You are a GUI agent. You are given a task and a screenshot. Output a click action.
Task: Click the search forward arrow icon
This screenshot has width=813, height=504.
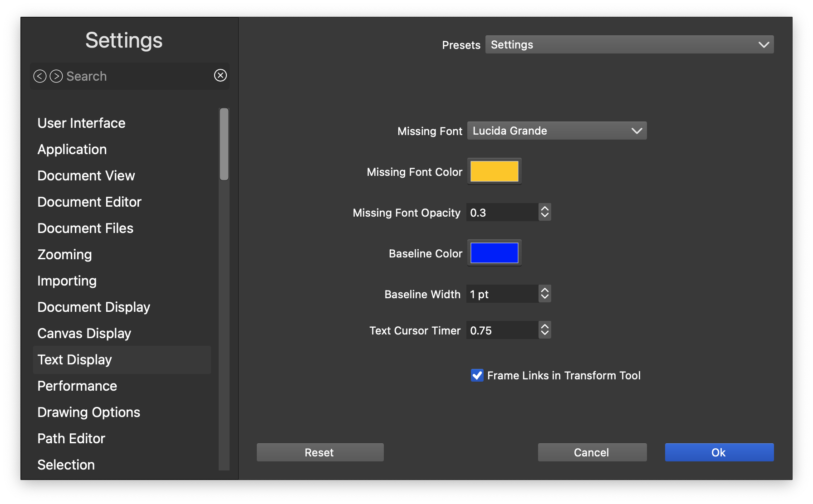56,76
